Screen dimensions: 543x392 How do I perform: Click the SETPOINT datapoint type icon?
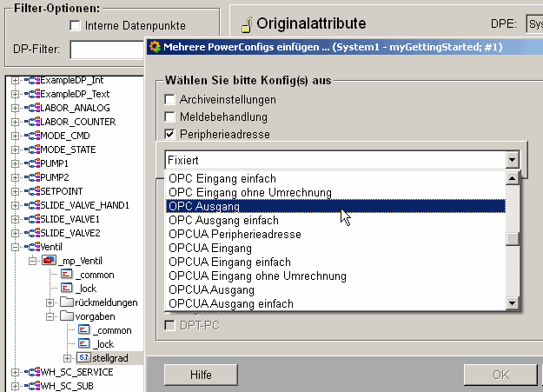32,191
